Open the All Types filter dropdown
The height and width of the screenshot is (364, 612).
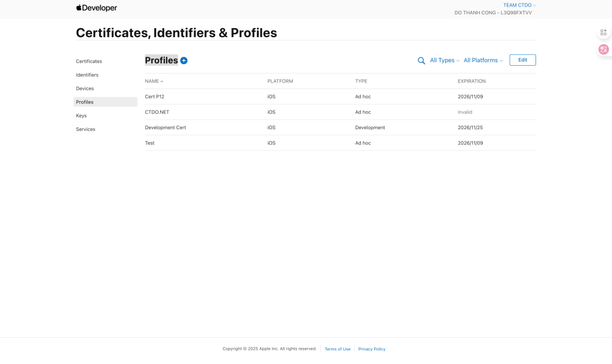[x=445, y=60]
